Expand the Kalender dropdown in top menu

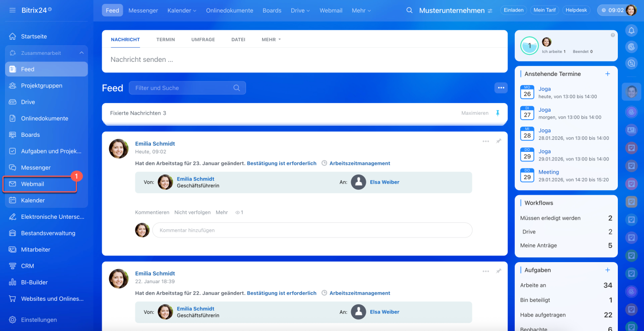(x=182, y=11)
